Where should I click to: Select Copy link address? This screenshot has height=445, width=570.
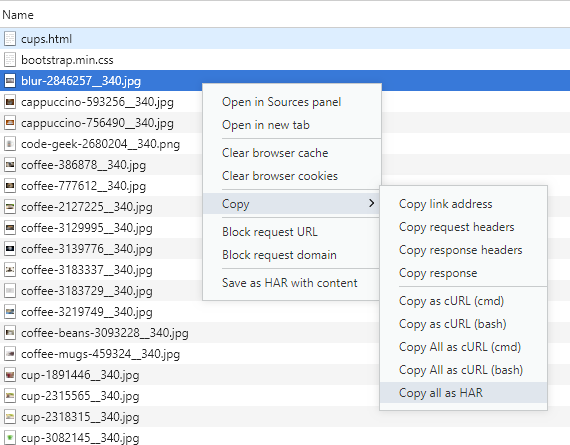pyautogui.click(x=445, y=204)
